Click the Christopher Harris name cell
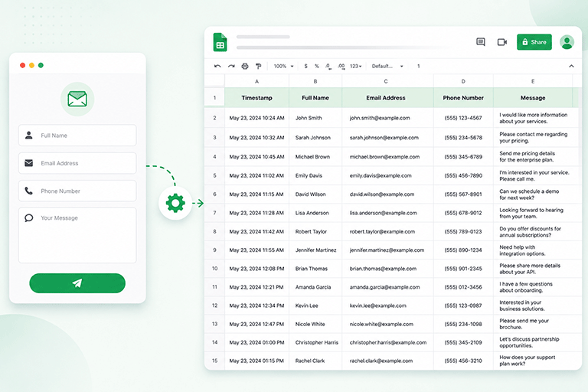Image resolution: width=588 pixels, height=392 pixels. click(315, 342)
